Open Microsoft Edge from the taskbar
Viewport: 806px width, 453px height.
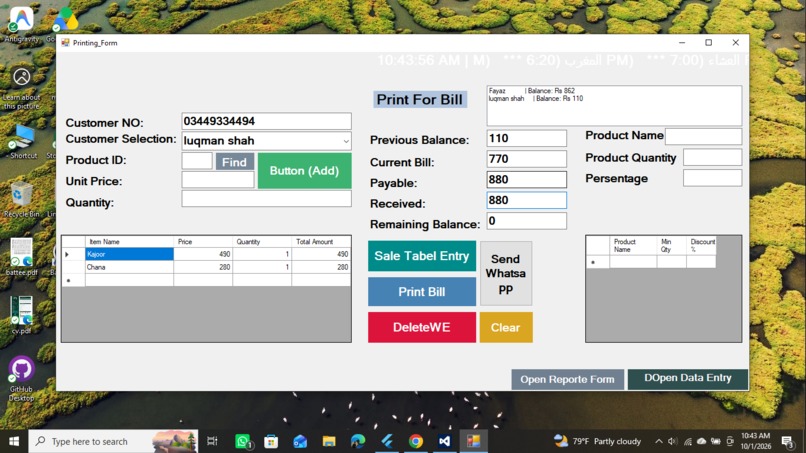coord(358,441)
